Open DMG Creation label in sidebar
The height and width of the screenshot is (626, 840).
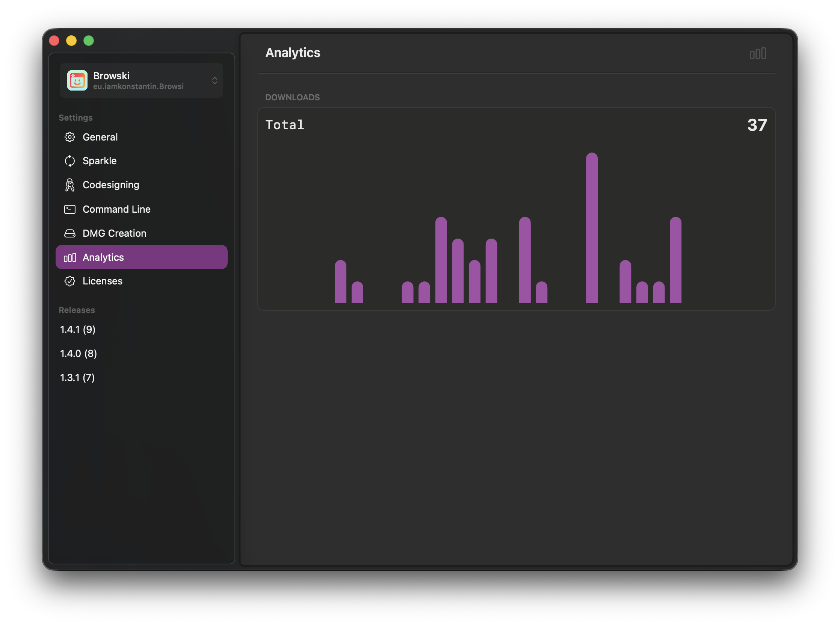(x=115, y=233)
